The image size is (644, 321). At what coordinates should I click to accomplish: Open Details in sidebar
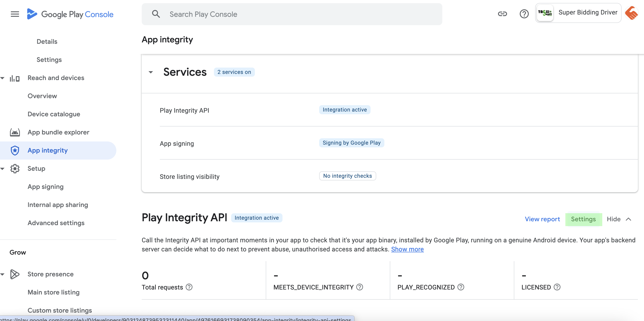47,41
